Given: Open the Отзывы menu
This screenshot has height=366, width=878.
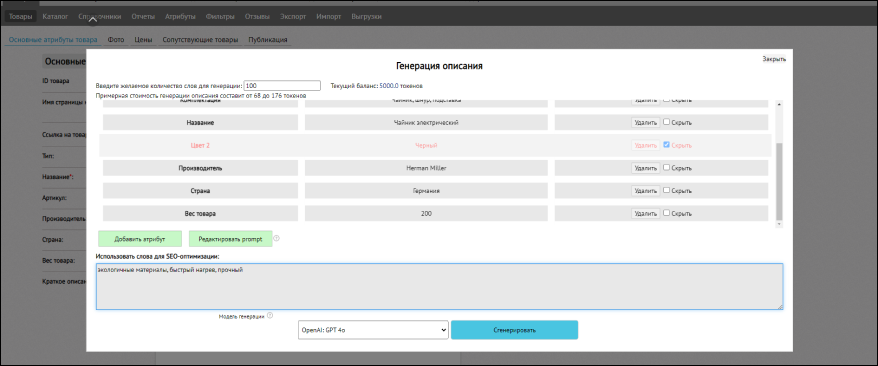Looking at the screenshot, I should click(x=257, y=17).
